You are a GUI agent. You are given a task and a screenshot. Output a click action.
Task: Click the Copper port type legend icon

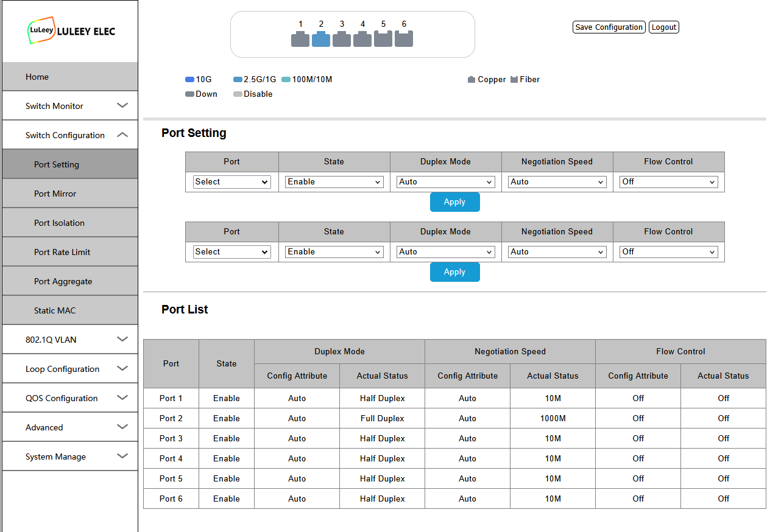[x=472, y=80]
